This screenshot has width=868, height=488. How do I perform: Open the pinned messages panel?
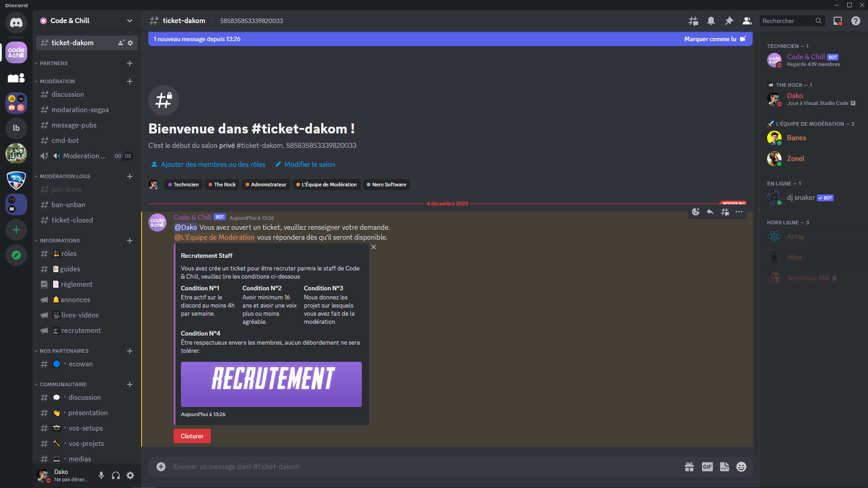click(x=729, y=21)
